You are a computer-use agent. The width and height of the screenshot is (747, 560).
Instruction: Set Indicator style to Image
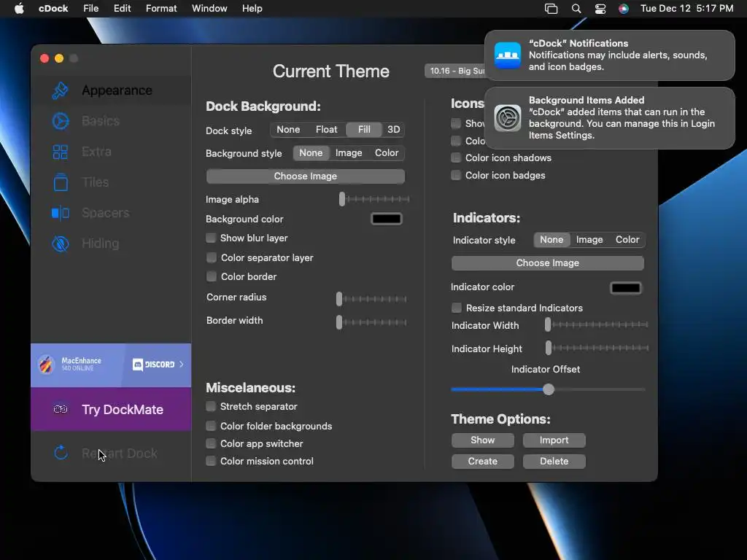[589, 239]
